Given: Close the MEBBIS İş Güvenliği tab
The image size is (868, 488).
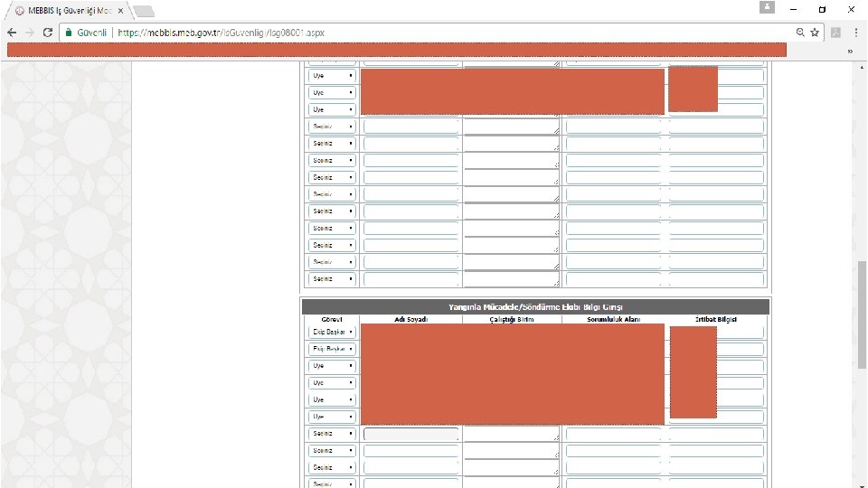Looking at the screenshot, I should [x=120, y=11].
